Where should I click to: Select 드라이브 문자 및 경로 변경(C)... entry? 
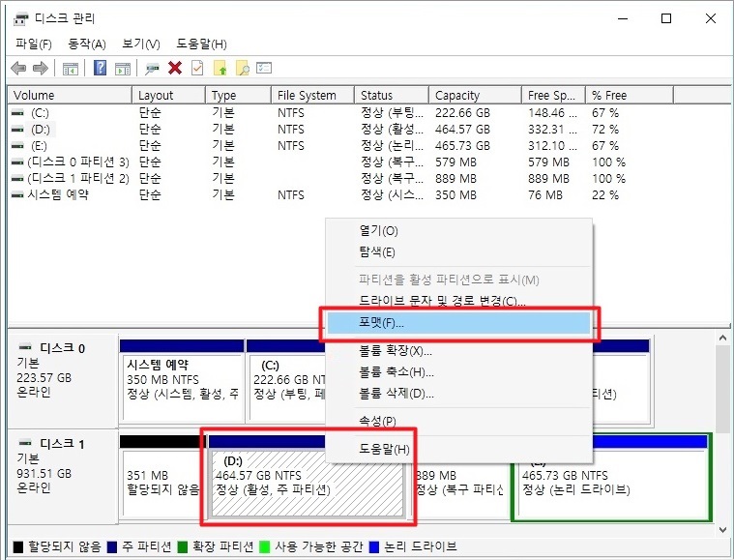click(459, 301)
